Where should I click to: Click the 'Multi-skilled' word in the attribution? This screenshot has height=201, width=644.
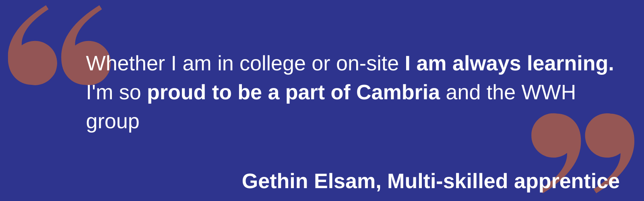(448, 181)
